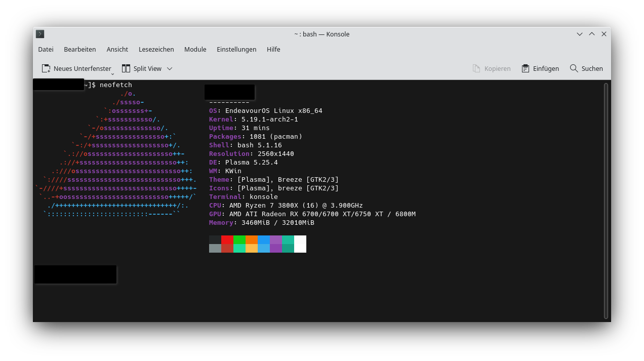Click the Konsole app icon in the title bar
The height and width of the screenshot is (361, 644).
40,34
